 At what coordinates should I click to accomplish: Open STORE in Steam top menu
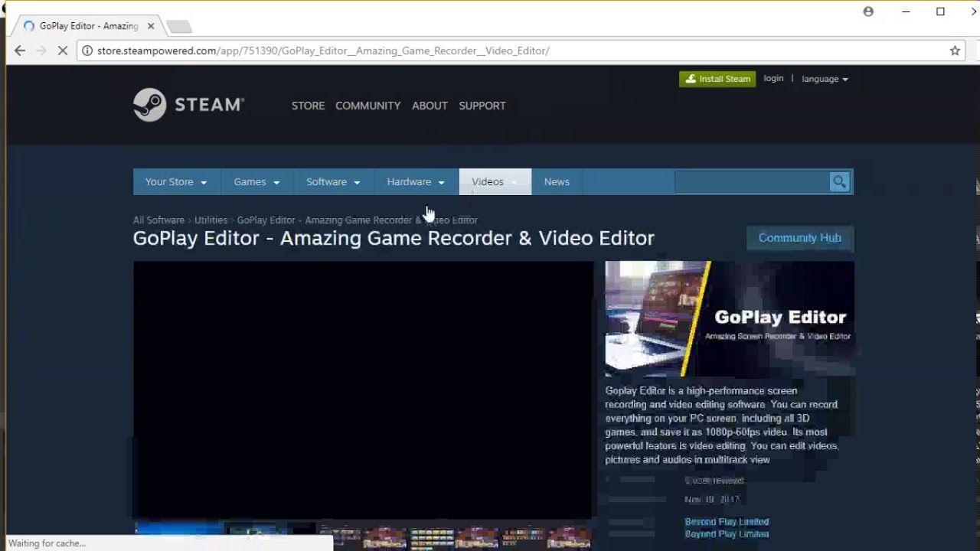pyautogui.click(x=308, y=106)
